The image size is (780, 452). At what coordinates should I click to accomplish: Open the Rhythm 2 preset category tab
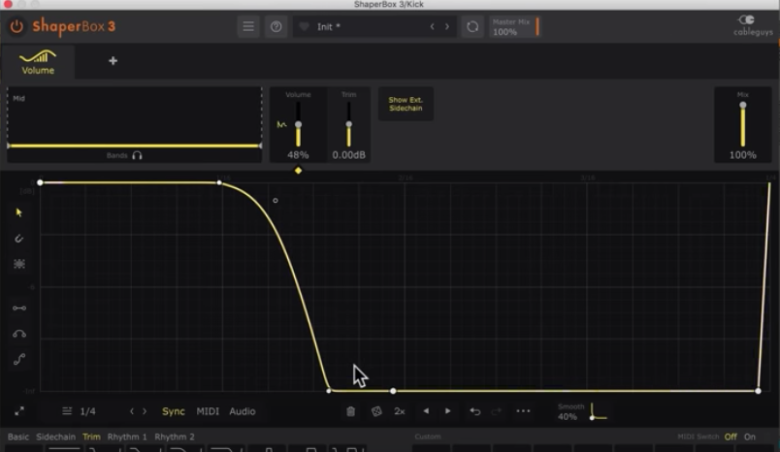click(175, 437)
